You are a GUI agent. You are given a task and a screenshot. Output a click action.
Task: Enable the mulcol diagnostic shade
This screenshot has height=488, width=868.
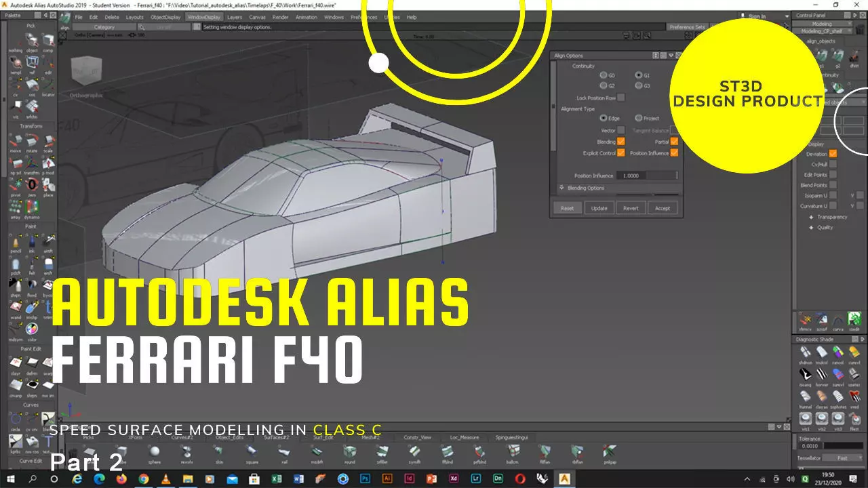click(822, 354)
